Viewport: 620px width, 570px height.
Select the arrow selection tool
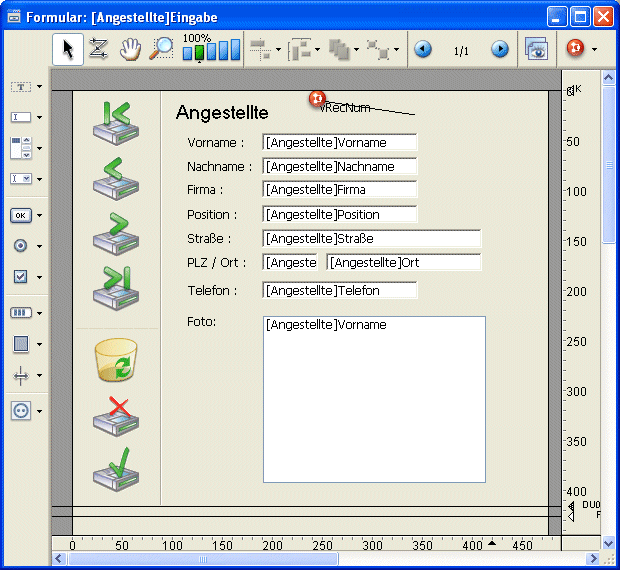coord(68,49)
